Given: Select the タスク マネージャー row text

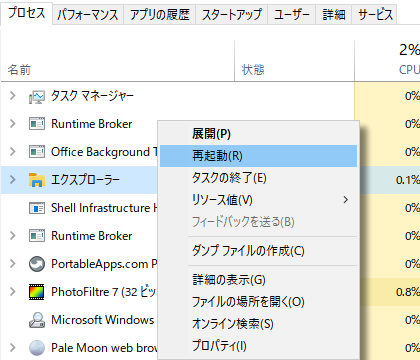Looking at the screenshot, I should tap(92, 96).
